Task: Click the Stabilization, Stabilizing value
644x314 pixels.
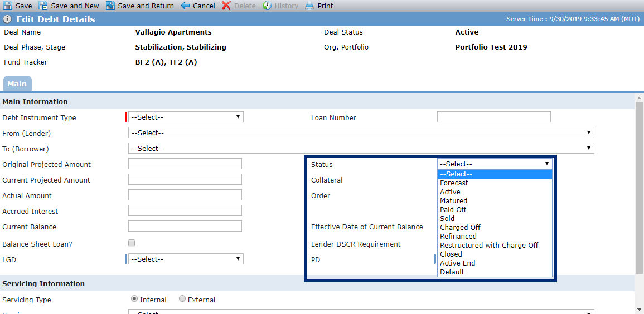Action: [181, 47]
